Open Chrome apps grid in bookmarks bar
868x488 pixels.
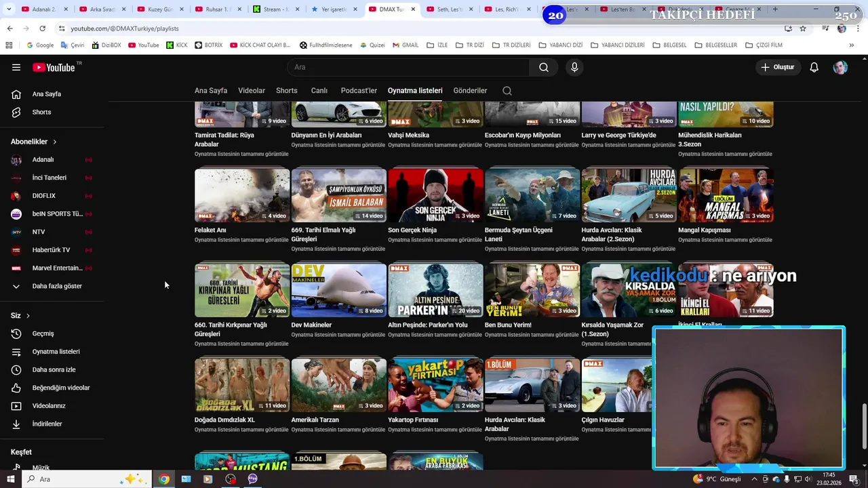click(x=9, y=45)
